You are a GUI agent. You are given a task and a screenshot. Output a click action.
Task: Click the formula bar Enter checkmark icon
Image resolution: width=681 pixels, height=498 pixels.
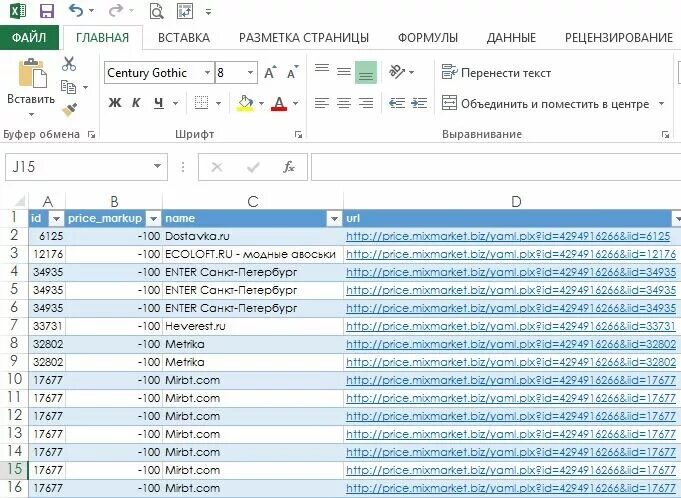253,167
